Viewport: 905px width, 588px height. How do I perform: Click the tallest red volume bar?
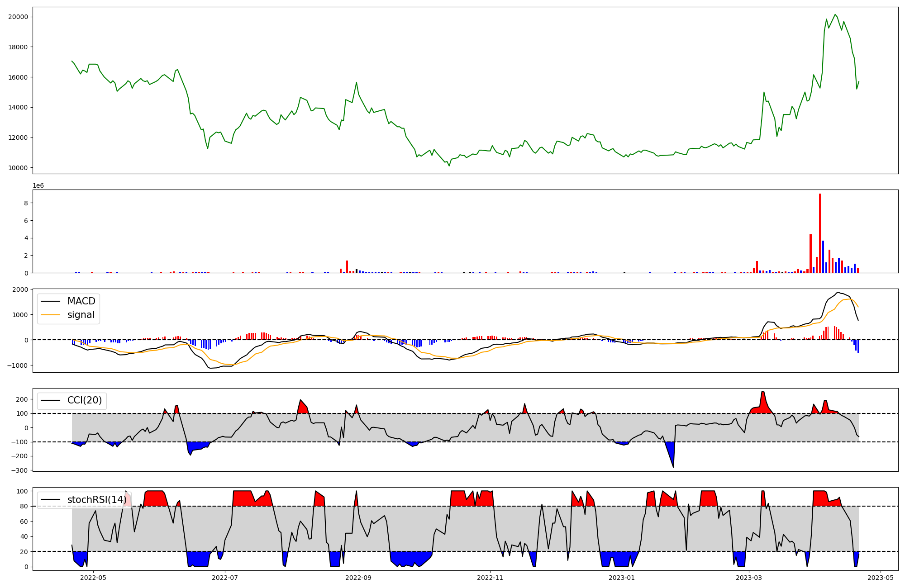tap(819, 233)
